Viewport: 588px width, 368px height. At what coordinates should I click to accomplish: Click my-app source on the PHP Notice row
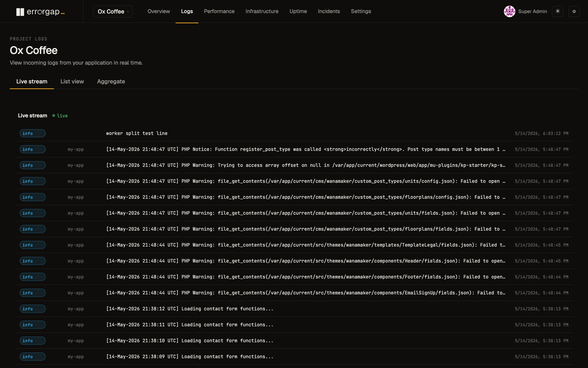point(76,149)
